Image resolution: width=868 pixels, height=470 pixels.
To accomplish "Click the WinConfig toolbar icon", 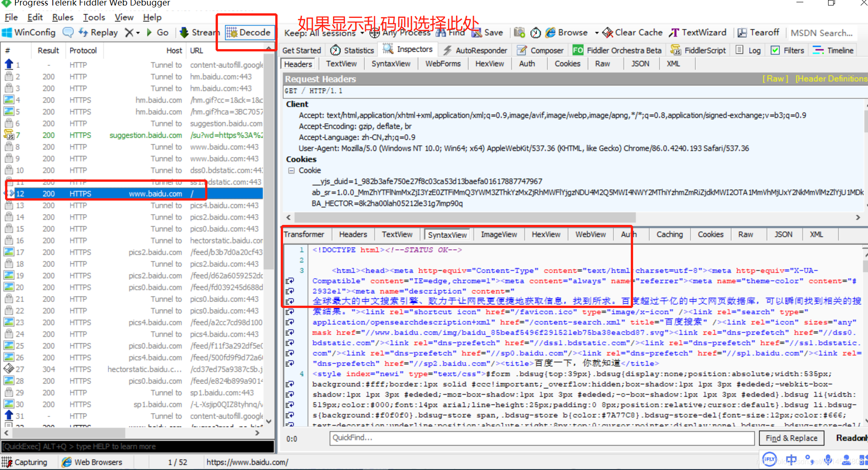I will coord(28,33).
